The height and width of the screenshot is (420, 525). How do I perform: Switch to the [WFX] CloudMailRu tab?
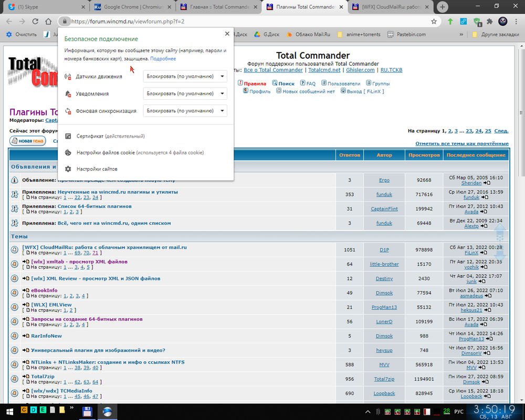tap(391, 7)
